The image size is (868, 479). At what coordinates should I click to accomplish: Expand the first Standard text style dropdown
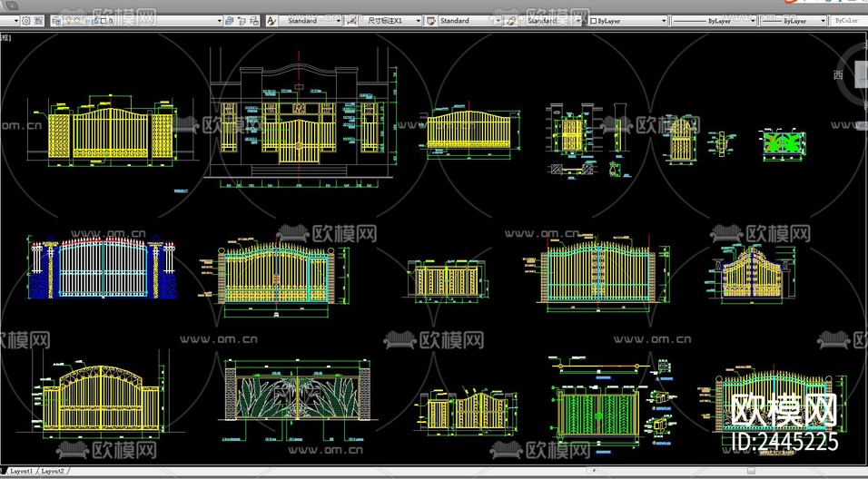coord(339,21)
